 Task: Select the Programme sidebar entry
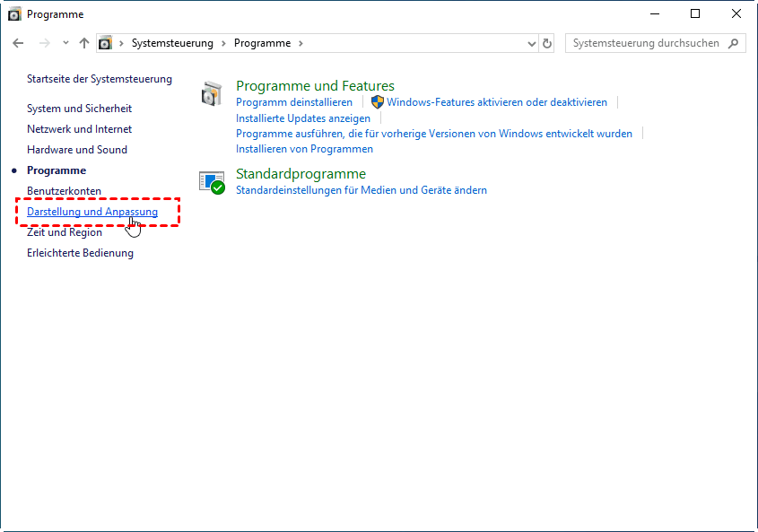pos(57,170)
